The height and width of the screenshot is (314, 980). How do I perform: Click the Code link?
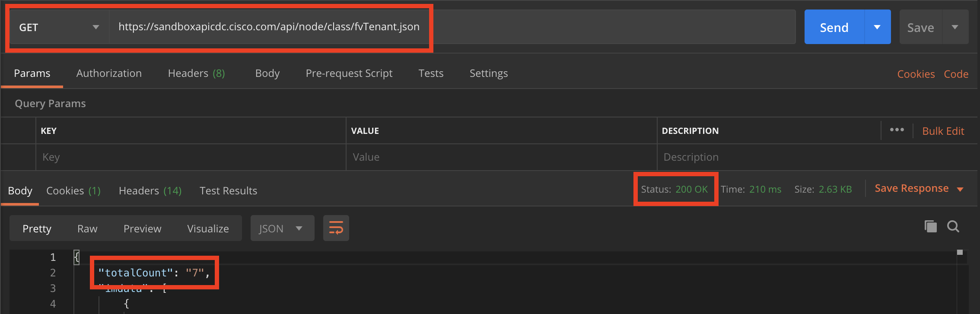pyautogui.click(x=956, y=74)
